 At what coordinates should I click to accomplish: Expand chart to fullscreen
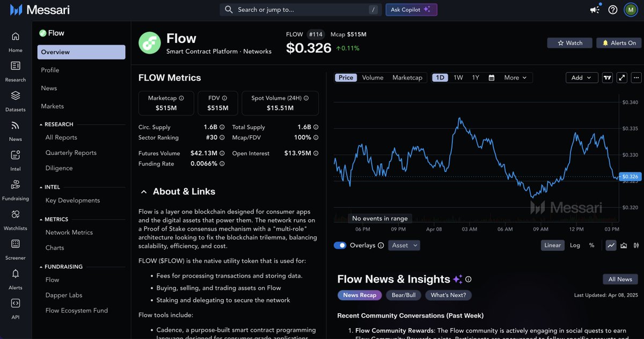point(622,78)
